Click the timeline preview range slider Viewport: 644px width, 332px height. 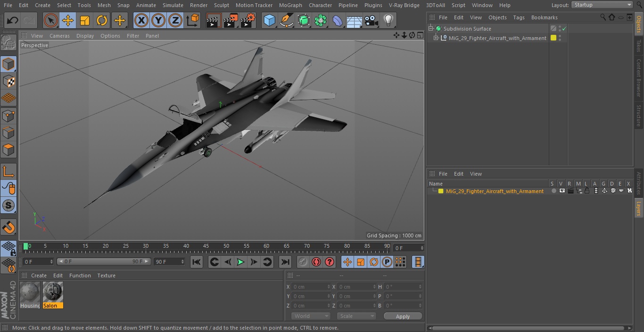click(x=104, y=261)
